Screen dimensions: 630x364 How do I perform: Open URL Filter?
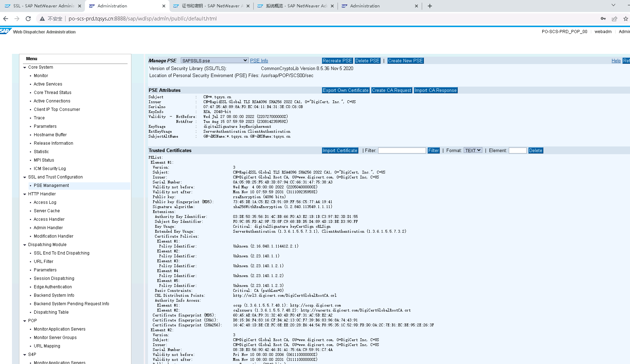(44, 262)
